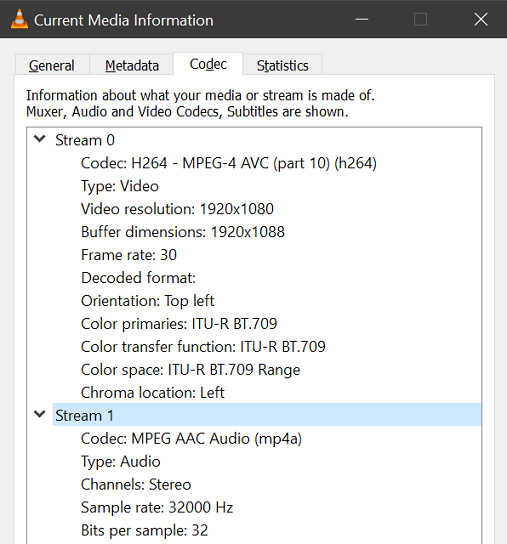Select Chroma location: Left row
This screenshot has width=507, height=544.
click(x=153, y=392)
